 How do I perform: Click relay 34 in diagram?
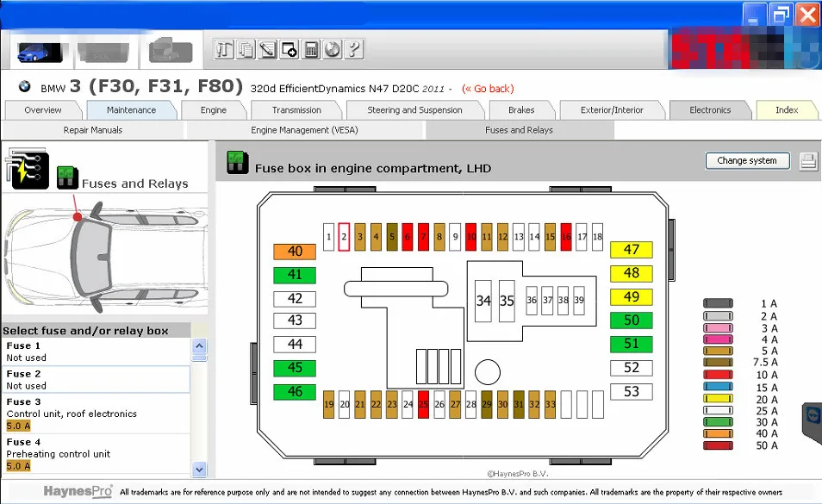(x=483, y=301)
